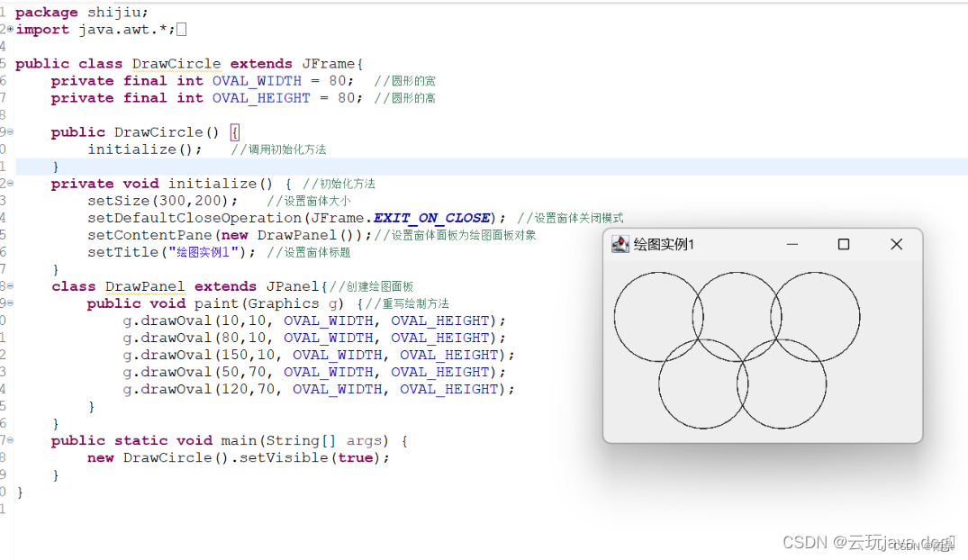Maximize the 绘图实例1 drawing window

[x=843, y=244]
